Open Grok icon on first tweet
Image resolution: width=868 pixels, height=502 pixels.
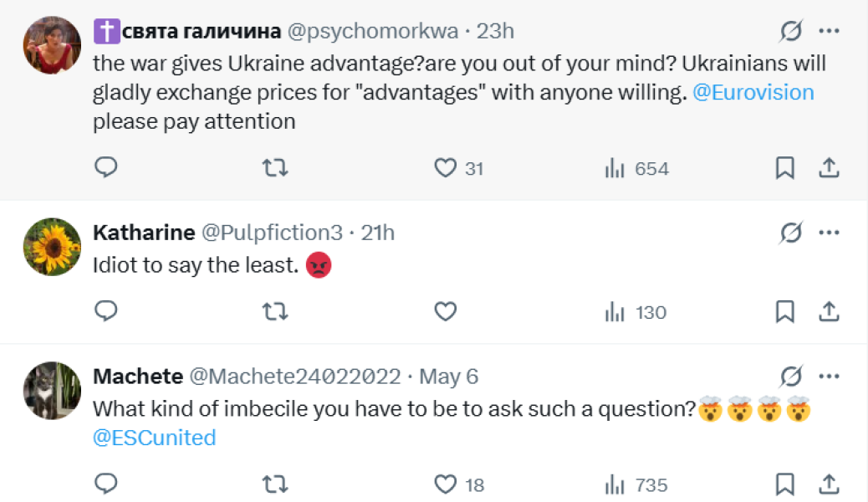pyautogui.click(x=790, y=32)
